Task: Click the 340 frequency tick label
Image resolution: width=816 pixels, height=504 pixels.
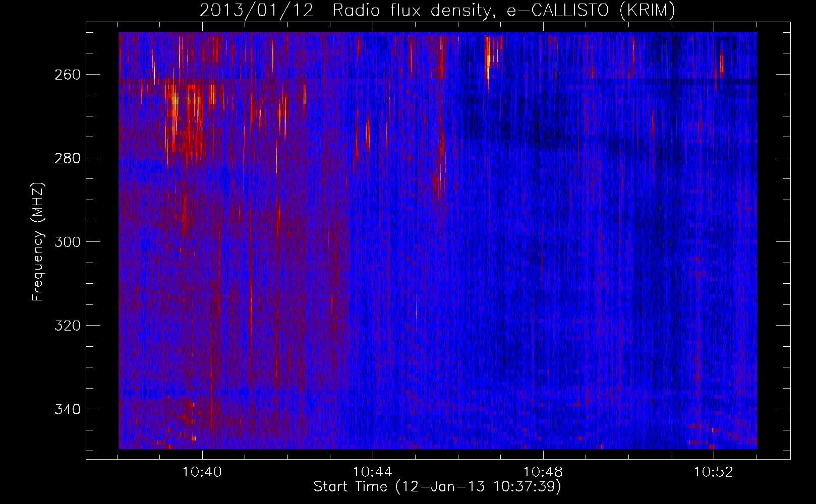Action: pyautogui.click(x=68, y=409)
